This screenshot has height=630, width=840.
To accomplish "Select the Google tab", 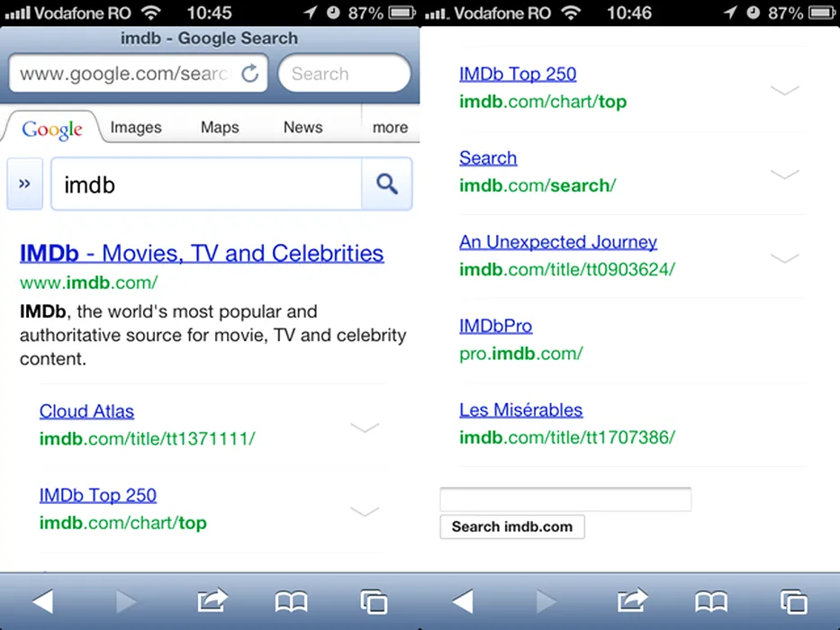I will pos(52,128).
